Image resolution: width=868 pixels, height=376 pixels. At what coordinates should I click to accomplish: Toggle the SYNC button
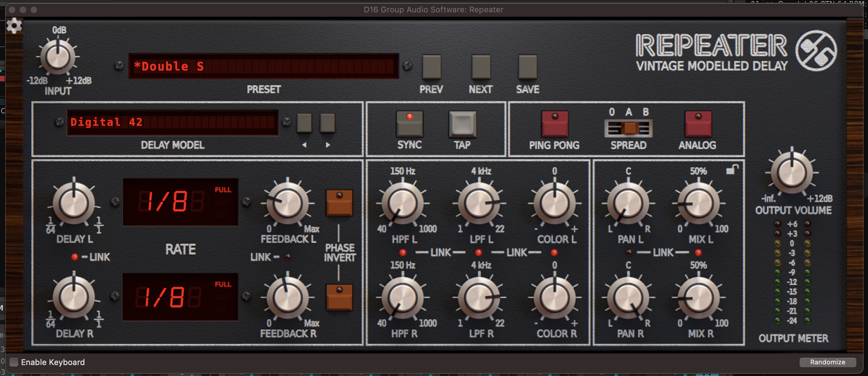coord(409,124)
